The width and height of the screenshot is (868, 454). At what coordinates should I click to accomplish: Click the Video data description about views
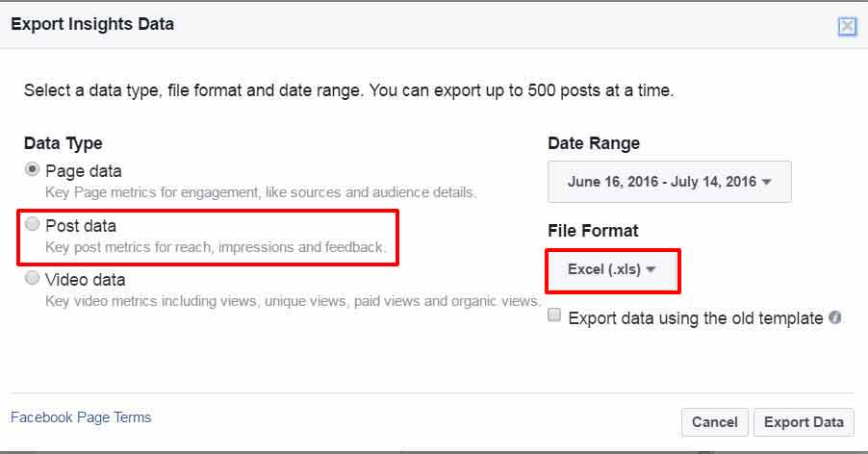click(x=293, y=301)
